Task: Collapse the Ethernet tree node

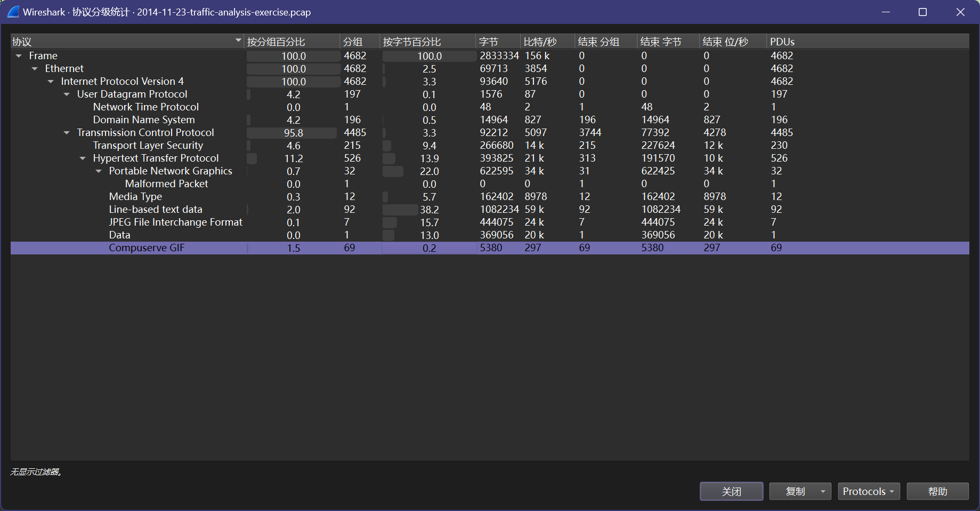Action: coord(35,69)
